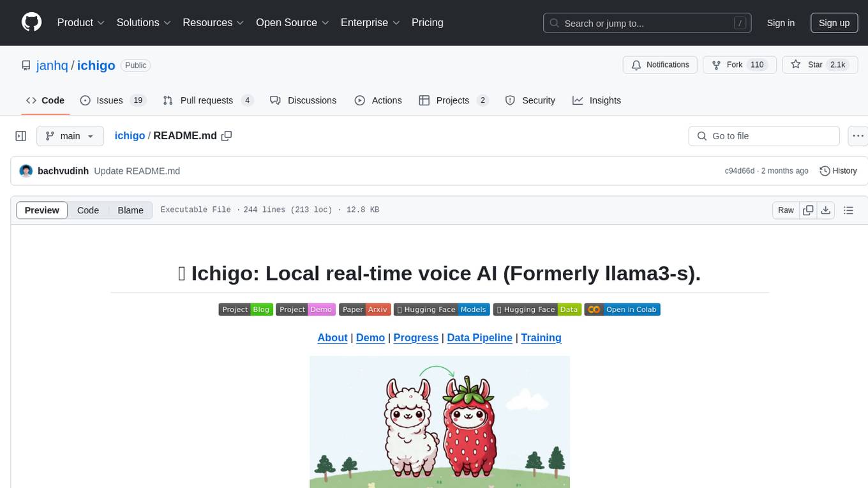Open the Update README.md commit message
The height and width of the screenshot is (488, 868).
pyautogui.click(x=137, y=171)
